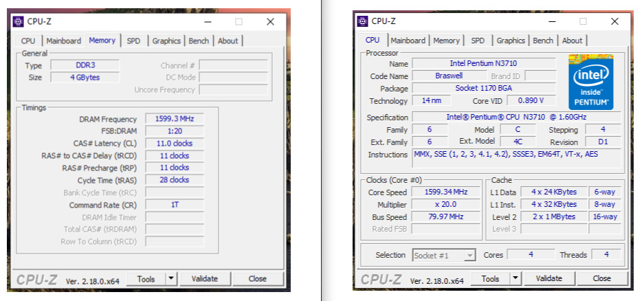This screenshot has height=301, width=644.
Task: Click CPU-Z app icon in left window title bar
Action: 18,21
